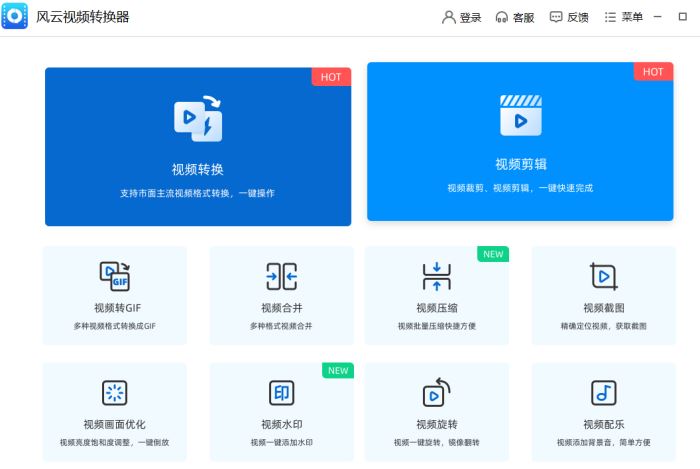The width and height of the screenshot is (700, 469).
Task: Open 视频转GIF label
Action: 117,308
